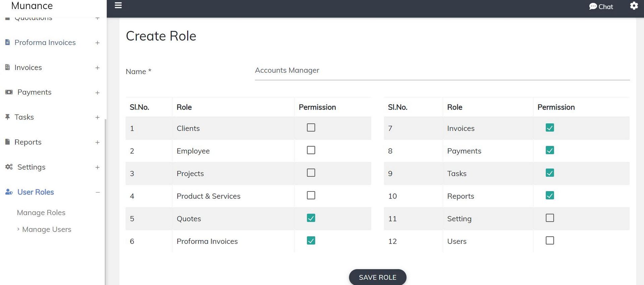This screenshot has width=644, height=285.
Task: Uncheck Proforma Invoices permission checkbox
Action: tap(311, 240)
